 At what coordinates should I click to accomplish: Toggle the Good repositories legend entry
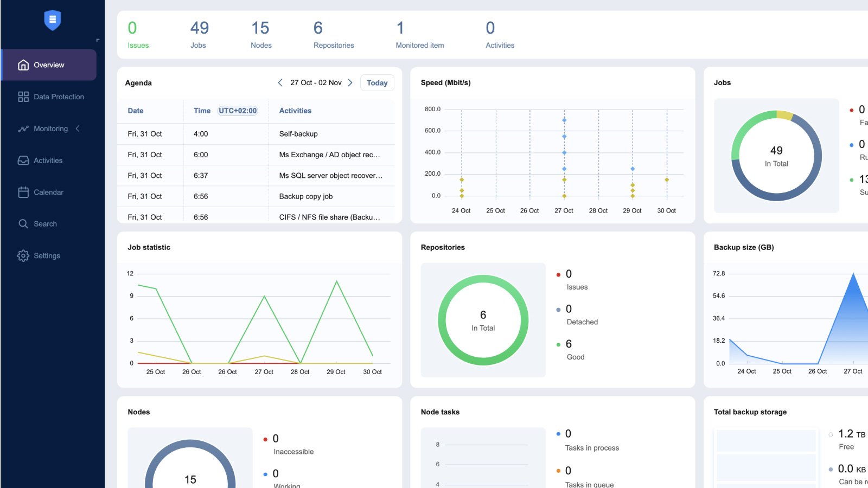point(567,350)
